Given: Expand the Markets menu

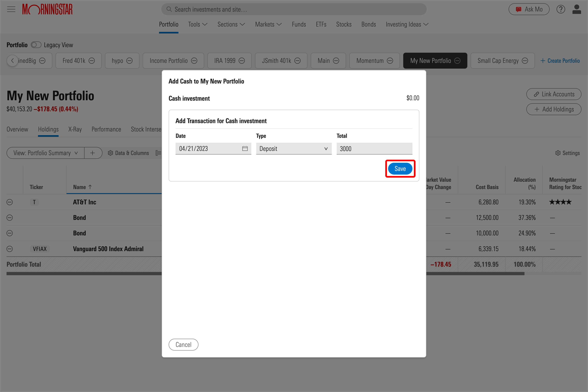Looking at the screenshot, I should point(268,24).
